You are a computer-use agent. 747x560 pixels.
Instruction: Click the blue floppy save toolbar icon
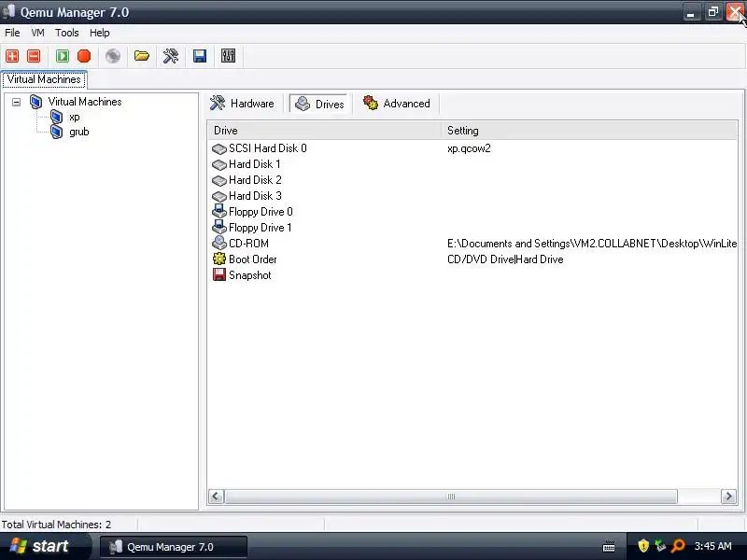(x=200, y=56)
